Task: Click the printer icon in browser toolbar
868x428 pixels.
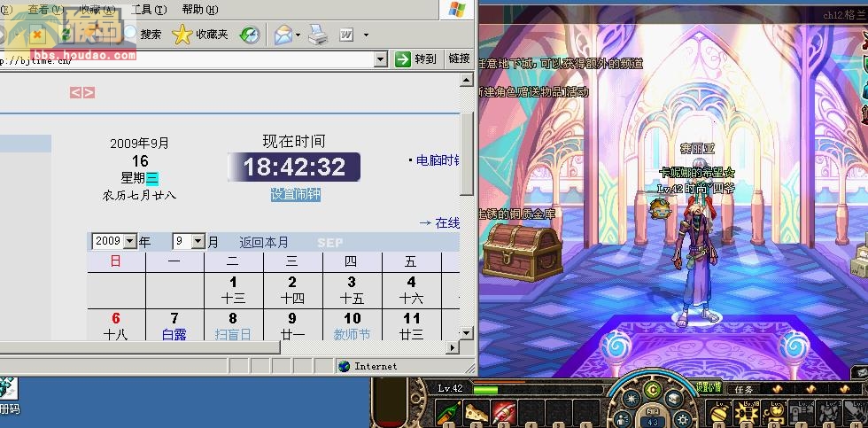Action: pyautogui.click(x=318, y=35)
